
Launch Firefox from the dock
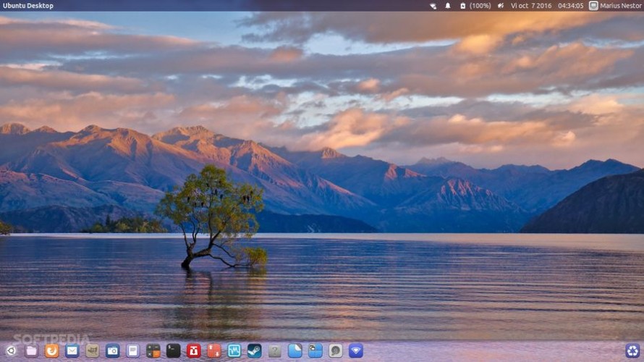tap(51, 351)
